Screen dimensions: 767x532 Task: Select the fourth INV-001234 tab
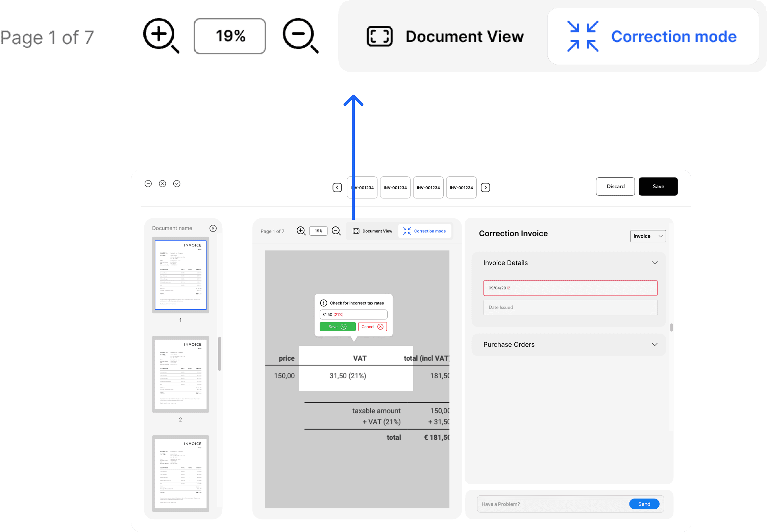pos(461,188)
